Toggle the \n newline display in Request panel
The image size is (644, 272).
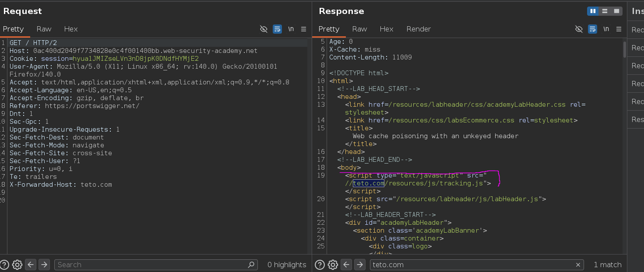click(291, 29)
